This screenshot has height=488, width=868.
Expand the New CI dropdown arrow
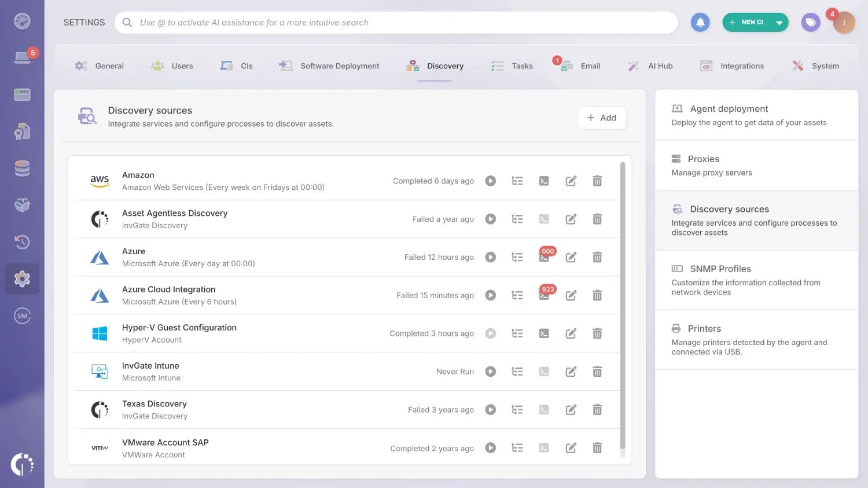pos(779,23)
